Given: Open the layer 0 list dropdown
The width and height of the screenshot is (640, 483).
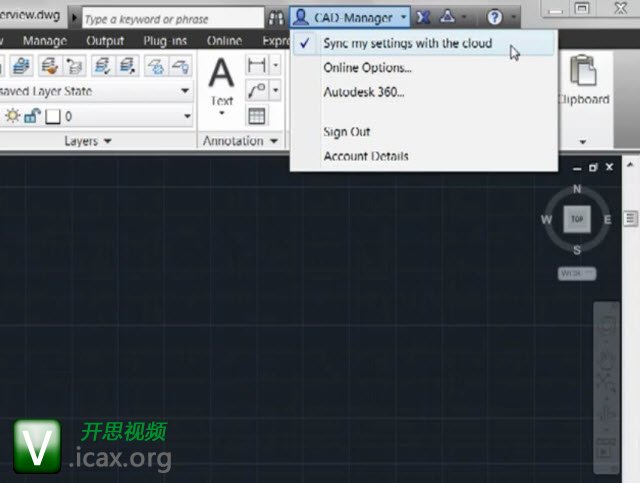Looking at the screenshot, I should 187,116.
